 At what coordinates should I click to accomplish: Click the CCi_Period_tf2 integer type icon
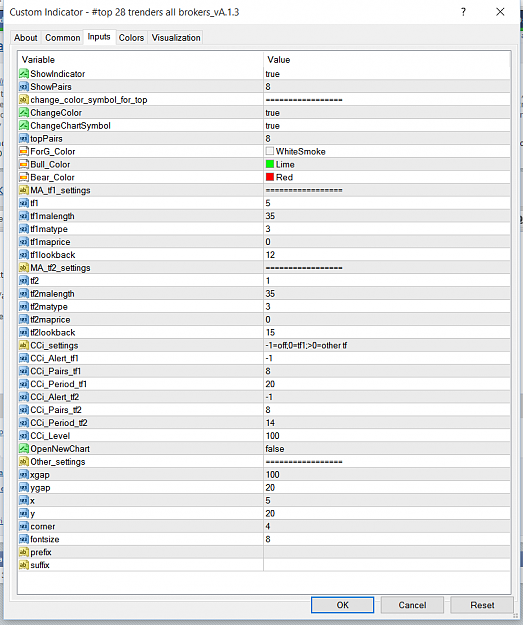24,423
